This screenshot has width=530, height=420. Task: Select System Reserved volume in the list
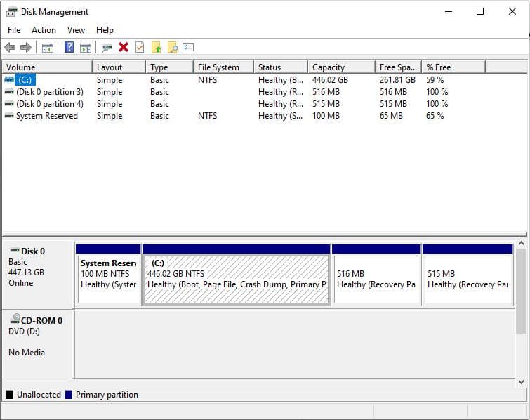point(46,116)
